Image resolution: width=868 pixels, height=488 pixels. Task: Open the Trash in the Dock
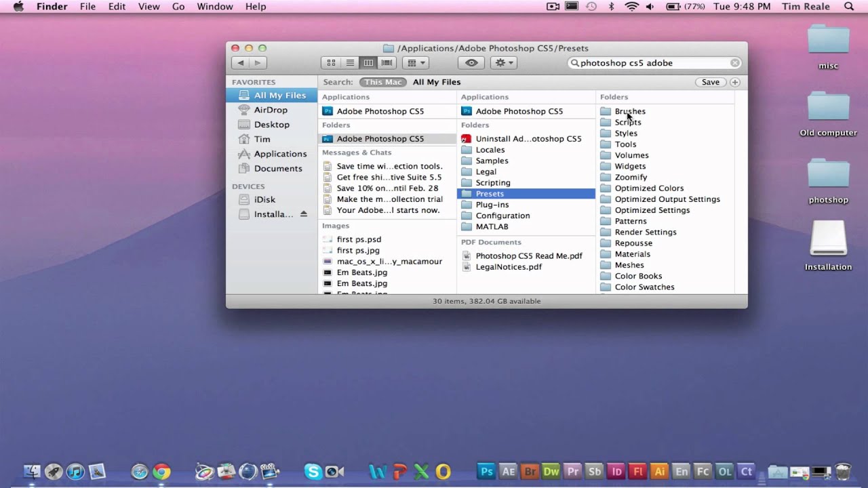[843, 471]
